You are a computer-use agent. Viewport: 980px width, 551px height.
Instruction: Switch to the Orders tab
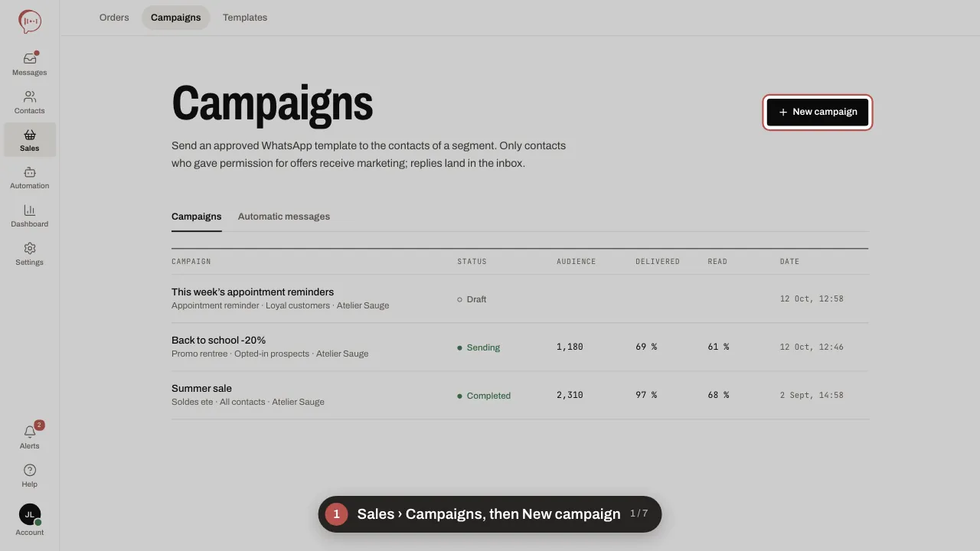(x=114, y=18)
